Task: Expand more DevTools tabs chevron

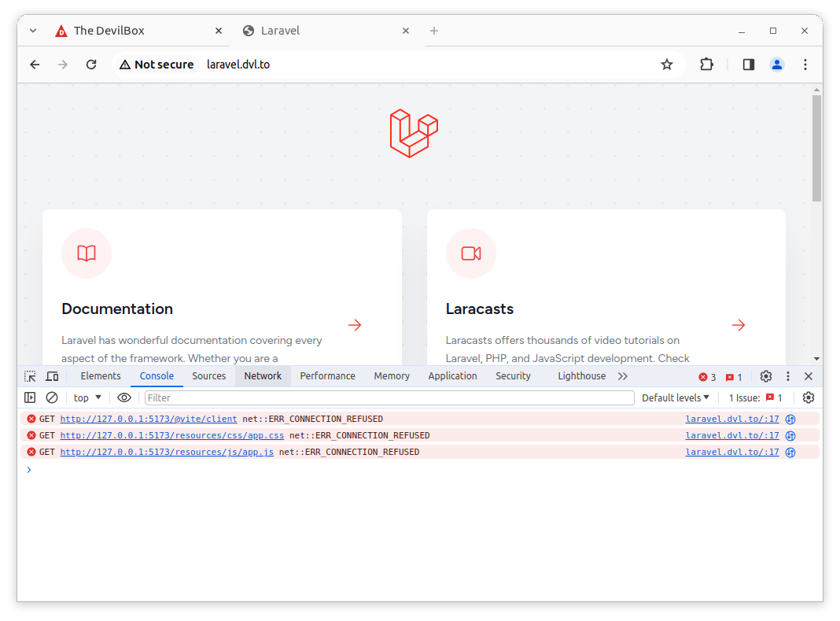Action: (x=623, y=376)
